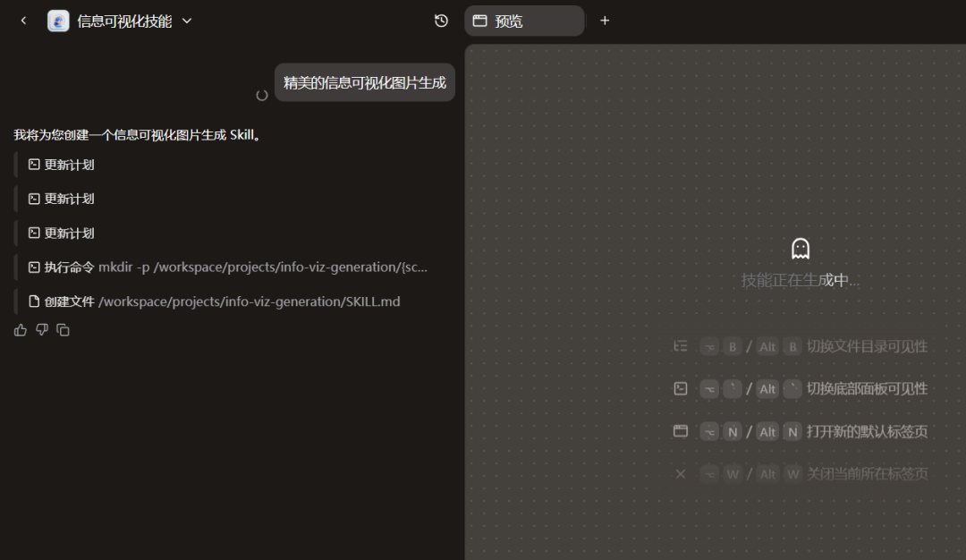Screen dimensions: 966x560
Task: Click the 切换文件目录可见性 shortcut
Action: pyautogui.click(x=866, y=346)
